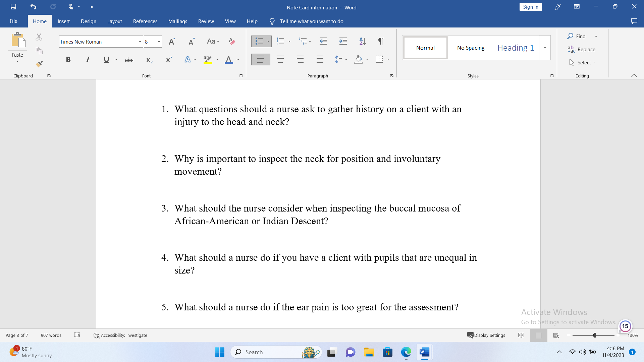Toggle Align Left paragraph
Viewport: 644px width, 362px height.
(261, 59)
